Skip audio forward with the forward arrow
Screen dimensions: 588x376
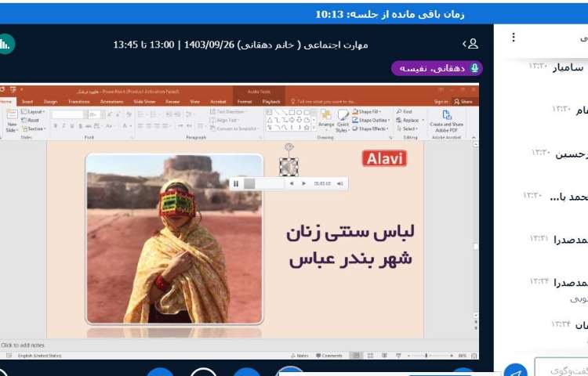coord(304,183)
